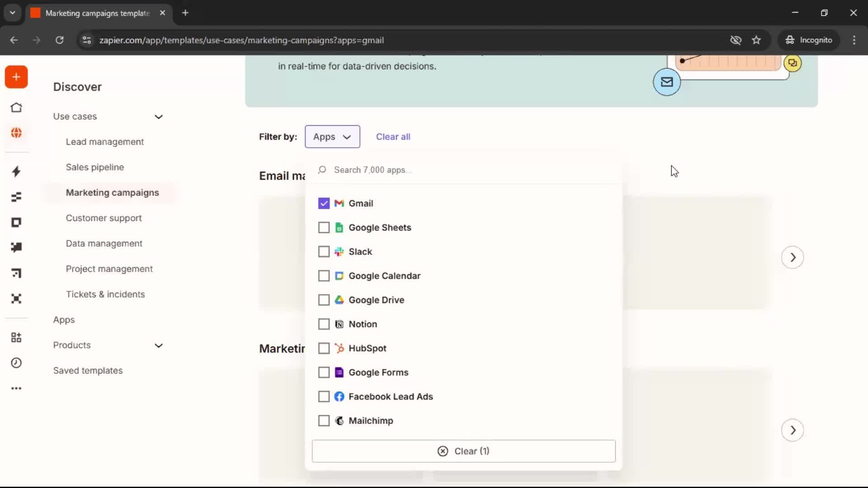Click the orange Create plus button
Viewport: 868px width, 488px height.
(x=16, y=77)
